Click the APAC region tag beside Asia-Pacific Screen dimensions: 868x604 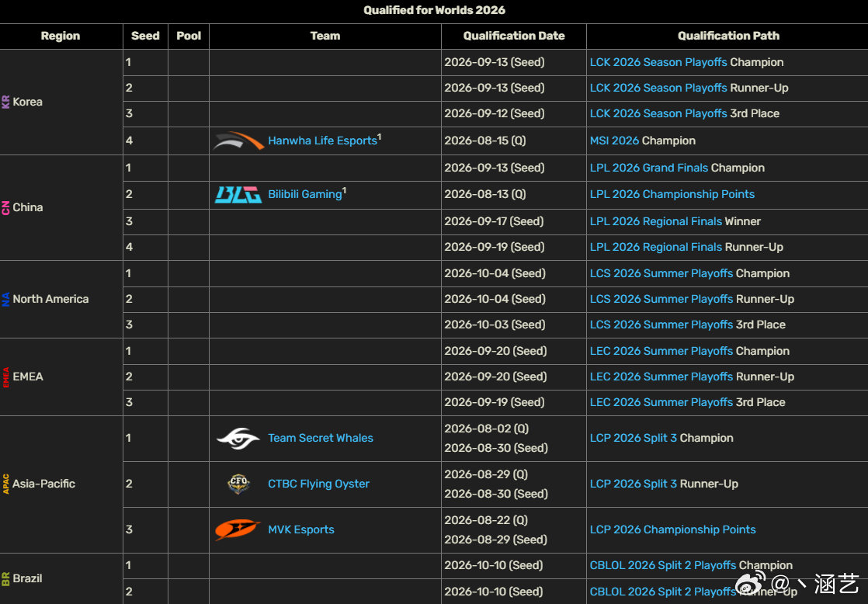pyautogui.click(x=5, y=484)
